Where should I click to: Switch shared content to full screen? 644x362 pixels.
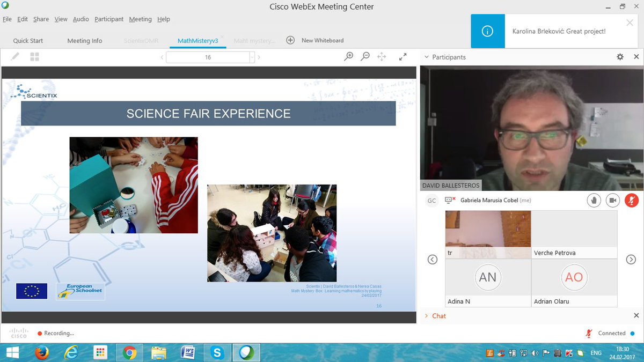(x=403, y=56)
